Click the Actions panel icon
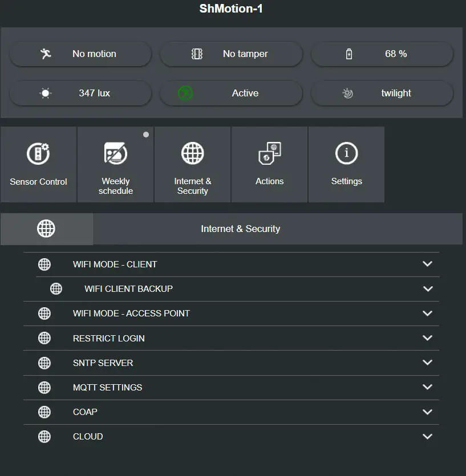Image resolution: width=466 pixels, height=476 pixels. 269,153
